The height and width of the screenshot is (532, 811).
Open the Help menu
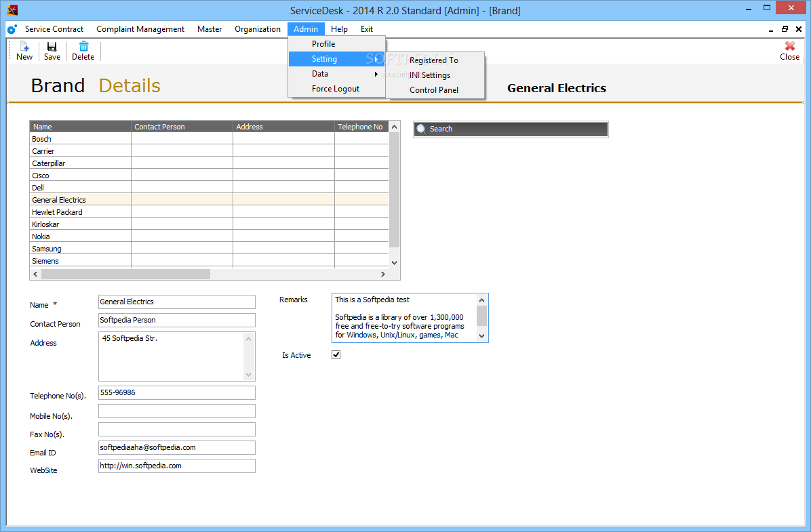click(x=339, y=29)
